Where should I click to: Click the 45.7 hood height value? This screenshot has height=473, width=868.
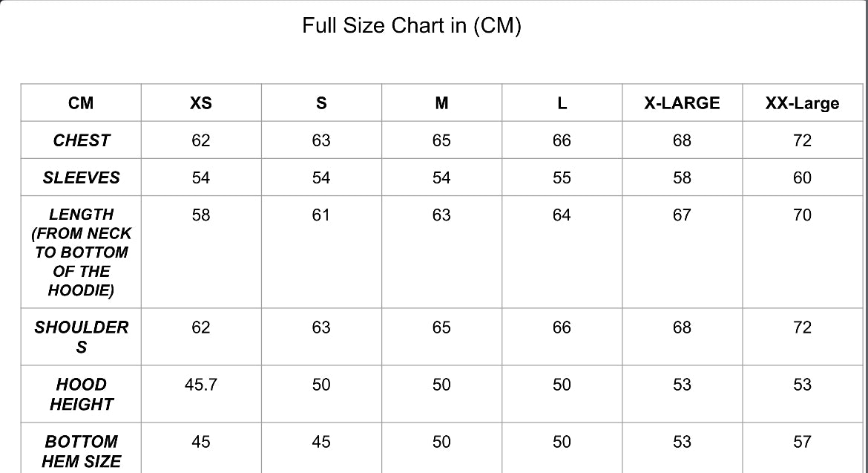tap(201, 385)
